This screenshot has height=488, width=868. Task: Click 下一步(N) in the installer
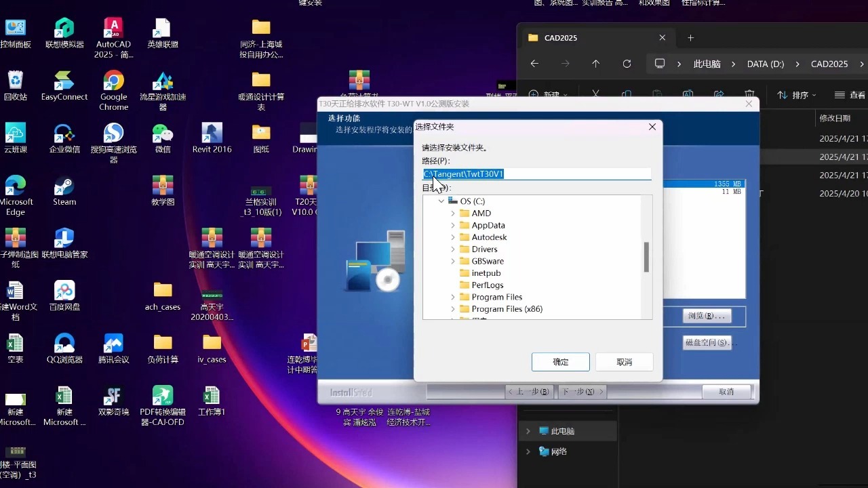click(583, 392)
